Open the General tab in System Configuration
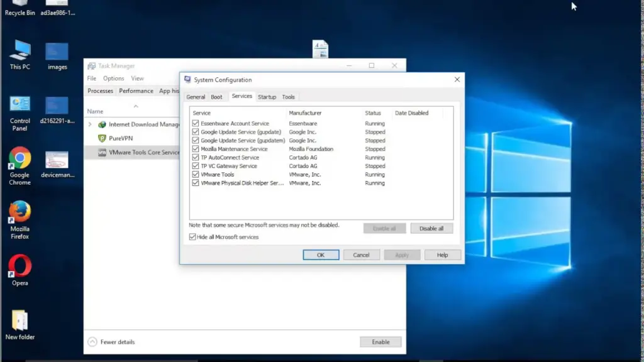Viewport: 644px width, 362px height. click(196, 97)
